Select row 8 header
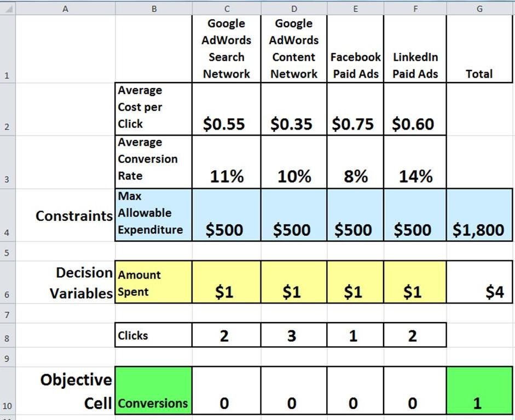The width and height of the screenshot is (515, 420). [8, 335]
